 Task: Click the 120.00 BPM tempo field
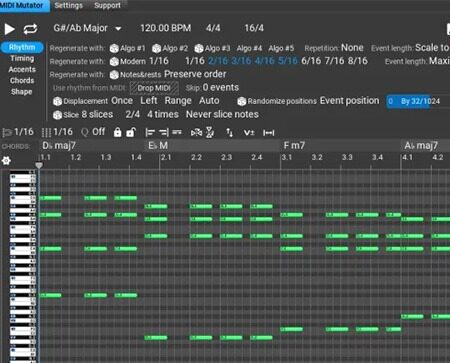pyautogui.click(x=166, y=28)
